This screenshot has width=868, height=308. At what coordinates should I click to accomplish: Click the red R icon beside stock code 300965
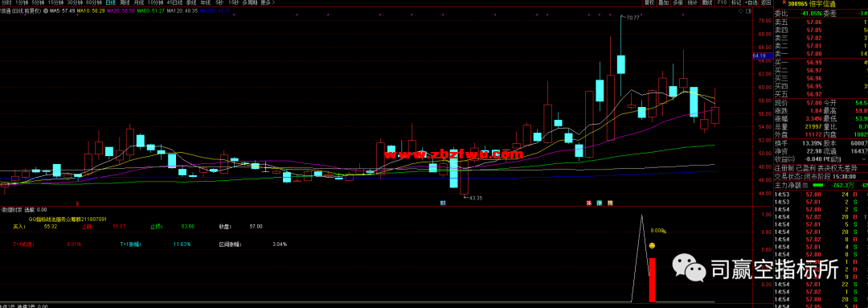pos(784,2)
